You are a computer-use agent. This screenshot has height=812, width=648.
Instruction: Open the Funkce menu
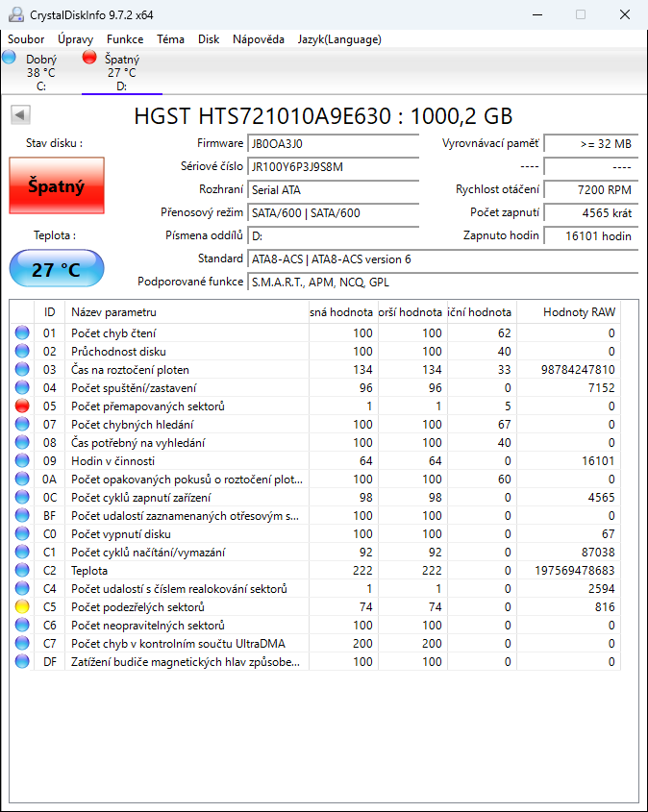click(x=125, y=39)
